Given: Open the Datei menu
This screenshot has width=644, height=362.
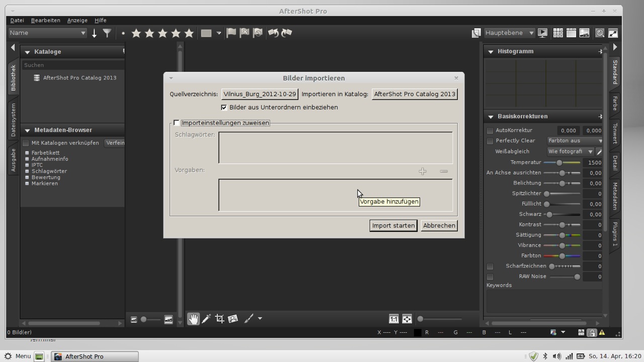Looking at the screenshot, I should click(17, 20).
